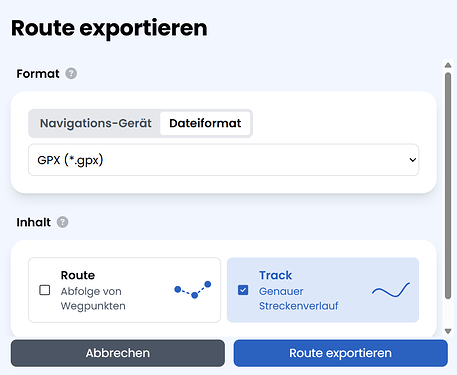This screenshot has height=375, width=457.
Task: Click the Inhalt section label
Action: [34, 222]
